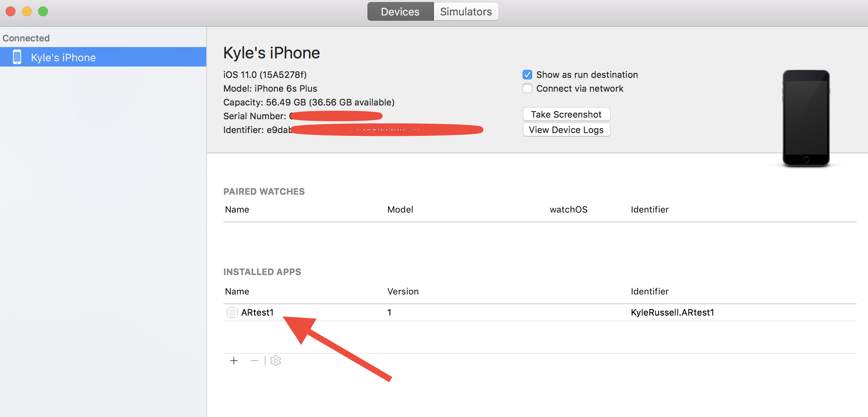Screen dimensions: 868x417
Task: Click the green zoom window button
Action: coord(43,11)
